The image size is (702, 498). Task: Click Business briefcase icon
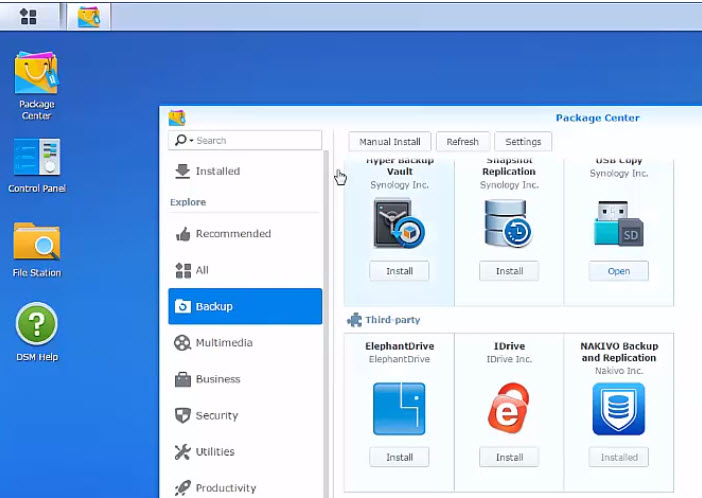tap(183, 379)
